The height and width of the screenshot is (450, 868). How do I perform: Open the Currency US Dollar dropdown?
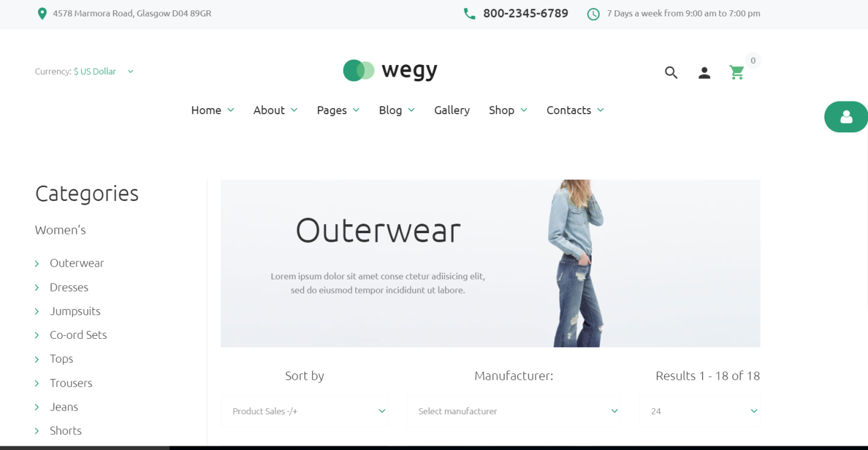point(84,71)
